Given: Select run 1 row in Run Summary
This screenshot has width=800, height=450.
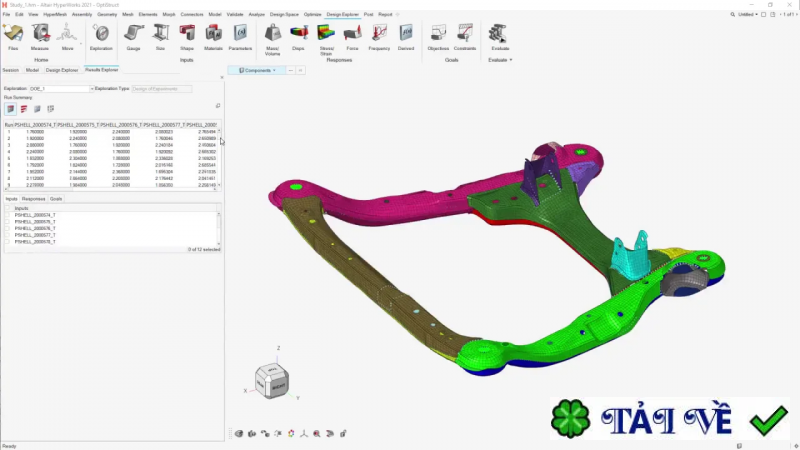Looking at the screenshot, I should tap(111, 132).
